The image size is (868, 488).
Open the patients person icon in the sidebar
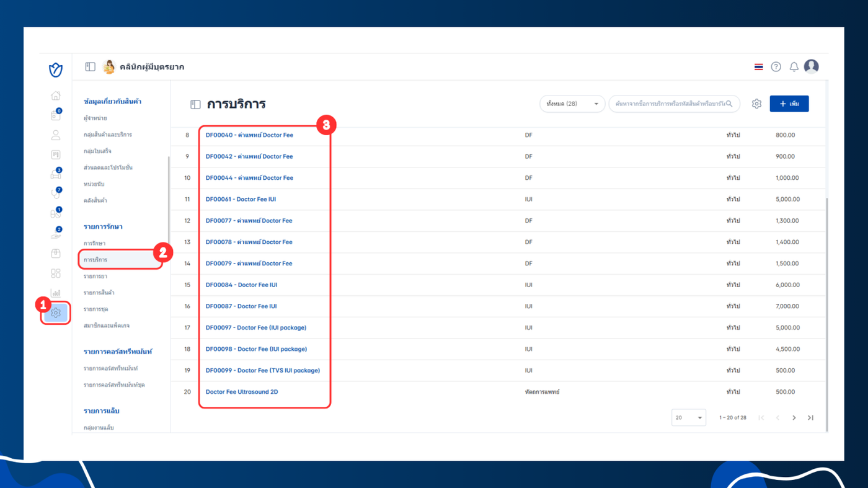click(x=56, y=135)
